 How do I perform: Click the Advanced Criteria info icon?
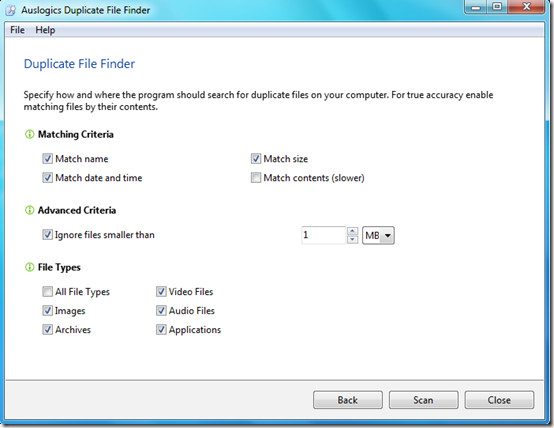29,210
